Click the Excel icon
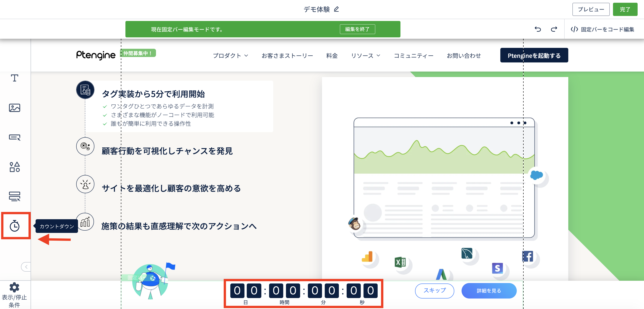644x309 pixels. (400, 262)
